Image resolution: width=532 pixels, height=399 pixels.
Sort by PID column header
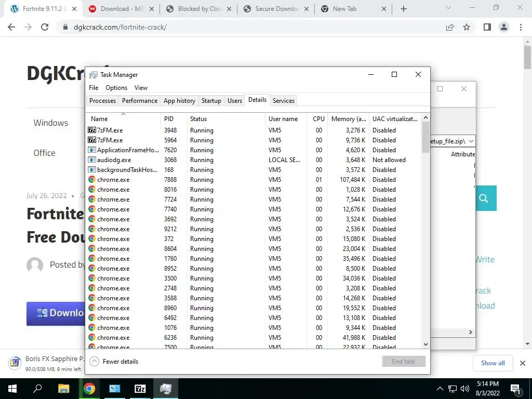[174, 119]
